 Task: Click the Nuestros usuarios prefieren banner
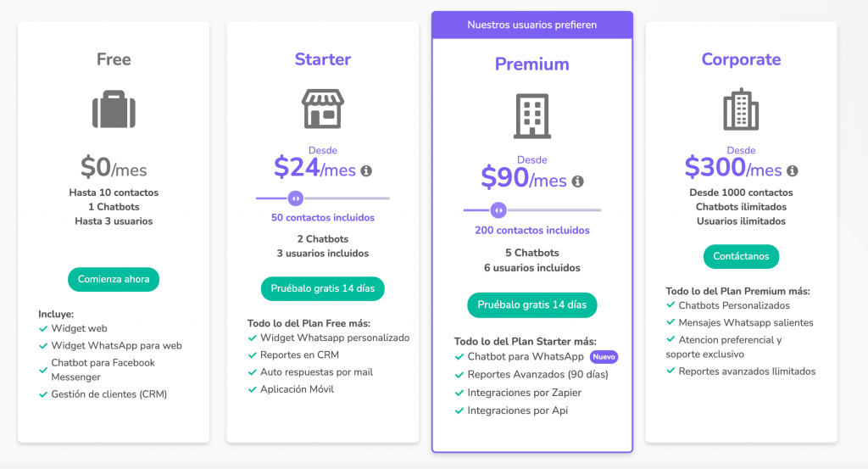coord(531,25)
